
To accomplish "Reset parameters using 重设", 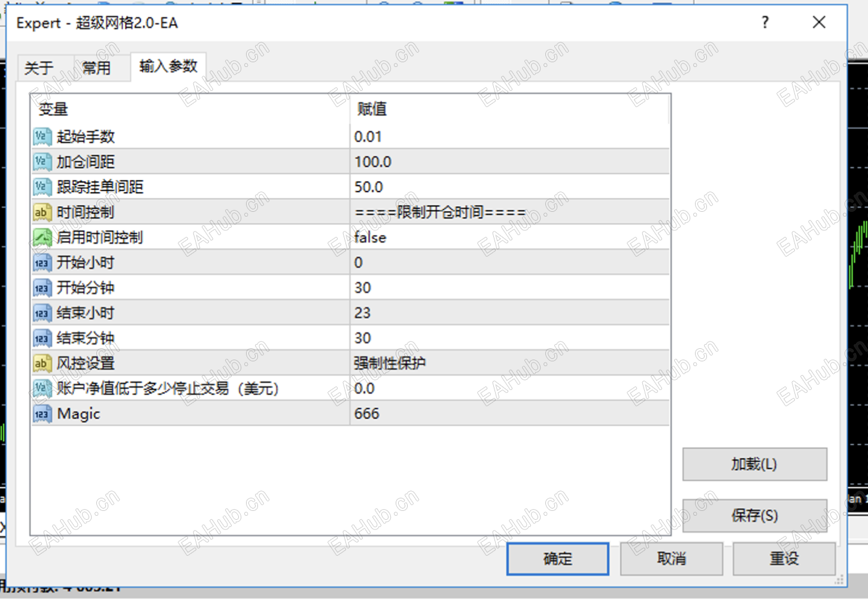I will coord(784,558).
